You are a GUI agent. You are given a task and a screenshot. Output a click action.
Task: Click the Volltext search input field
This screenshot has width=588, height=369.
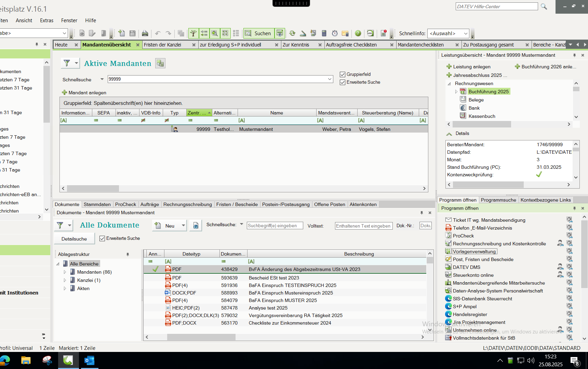(363, 226)
